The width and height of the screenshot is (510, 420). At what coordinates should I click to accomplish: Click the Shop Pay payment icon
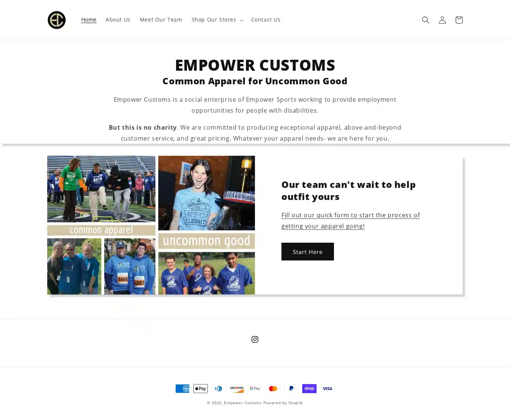pyautogui.click(x=309, y=389)
